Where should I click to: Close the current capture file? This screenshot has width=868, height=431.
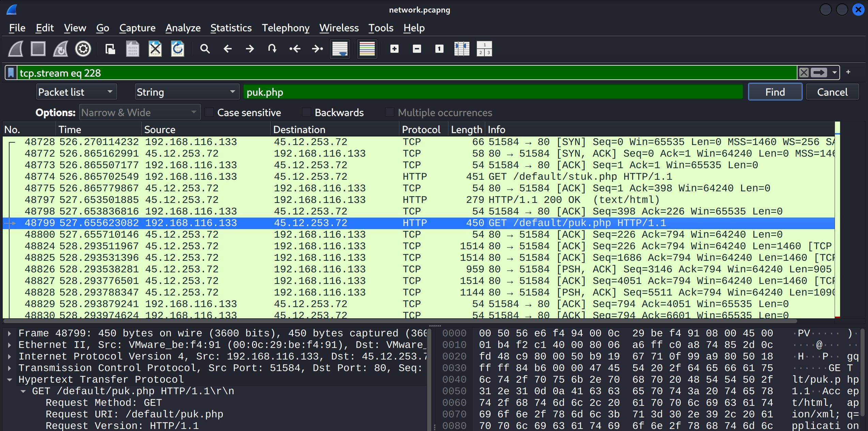[x=155, y=49]
